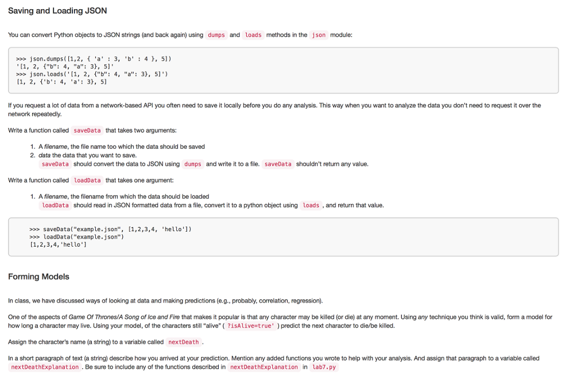Click list item "the filename from which the data"
This screenshot has width=588, height=382.
(x=124, y=197)
